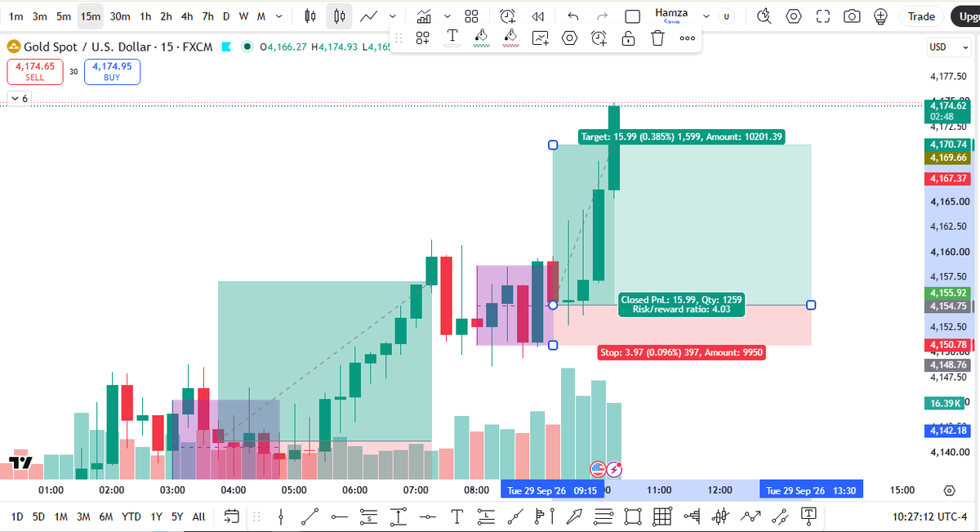Redo the last chart action

click(x=603, y=16)
